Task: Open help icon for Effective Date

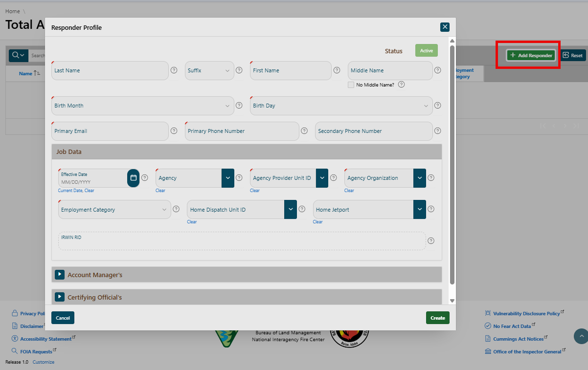Action: pyautogui.click(x=144, y=178)
